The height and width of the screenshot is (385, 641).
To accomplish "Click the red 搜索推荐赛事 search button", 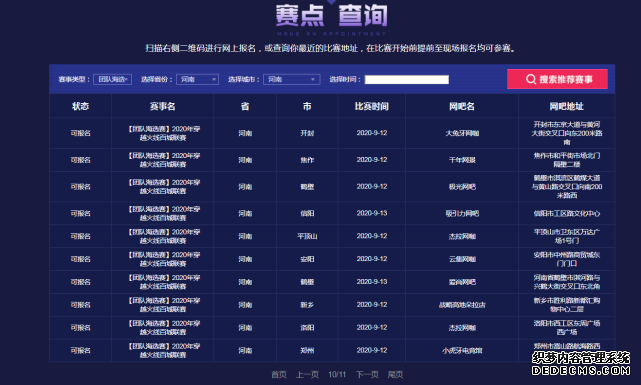I will [x=557, y=79].
